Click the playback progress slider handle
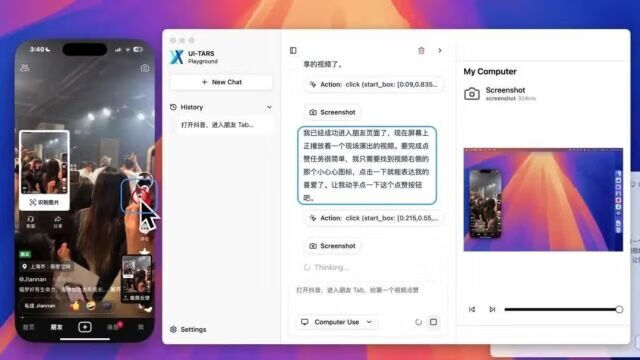Viewport: 640px width, 360px height. tap(619, 309)
